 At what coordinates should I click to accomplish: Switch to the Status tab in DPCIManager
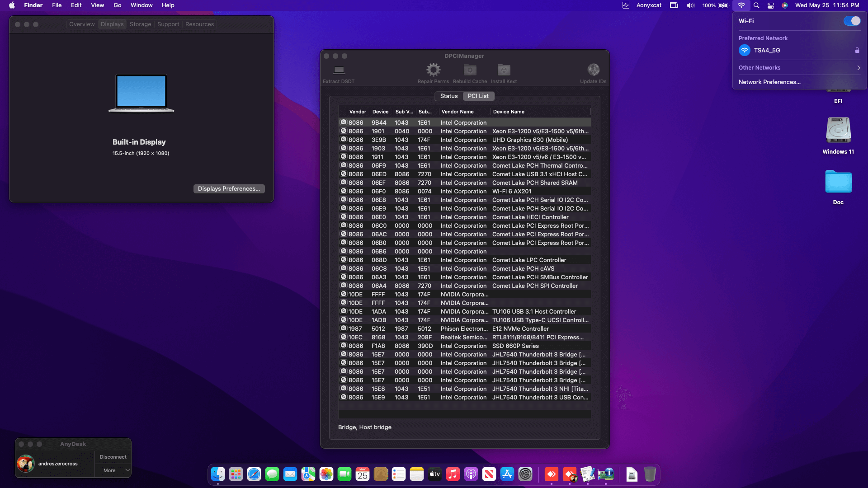449,96
